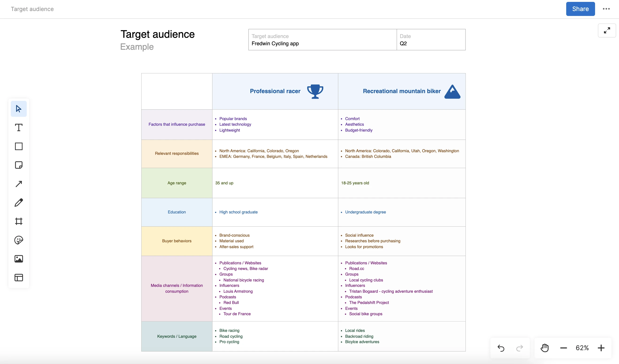Open the more options menu
Screen dimensions: 619x364
coord(607,9)
